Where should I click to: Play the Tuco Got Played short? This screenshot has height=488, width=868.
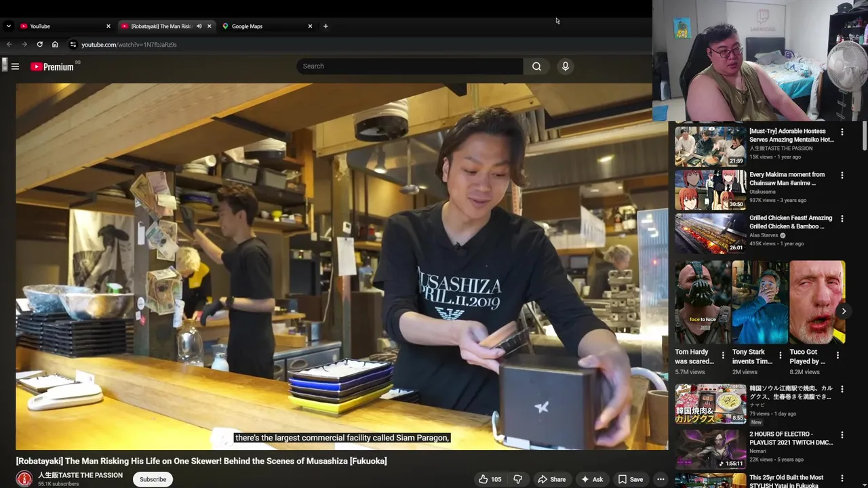click(x=817, y=302)
